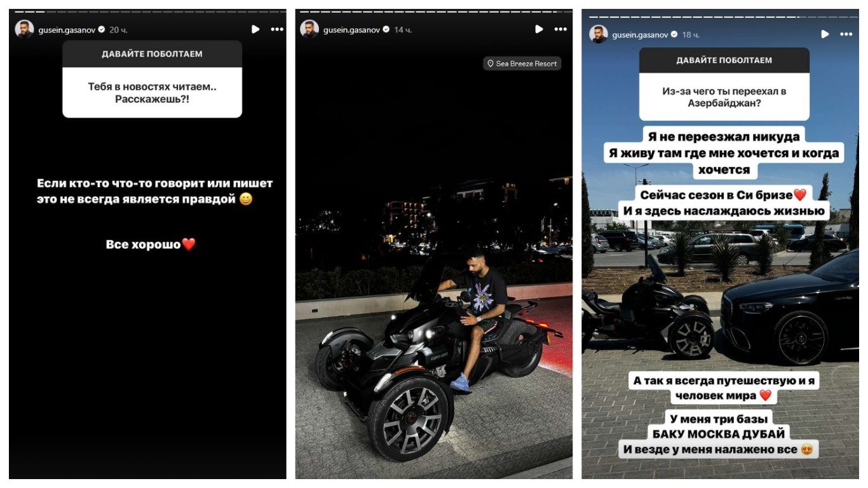Click the story progress bar on first story
The image size is (868, 488).
coord(147,11)
